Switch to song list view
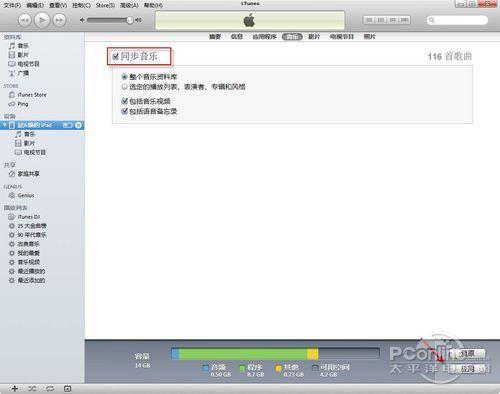The image size is (500, 394). tap(369, 20)
